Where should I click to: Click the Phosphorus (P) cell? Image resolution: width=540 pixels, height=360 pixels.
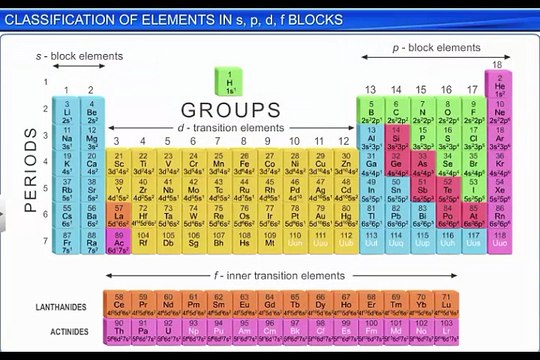[x=422, y=138]
